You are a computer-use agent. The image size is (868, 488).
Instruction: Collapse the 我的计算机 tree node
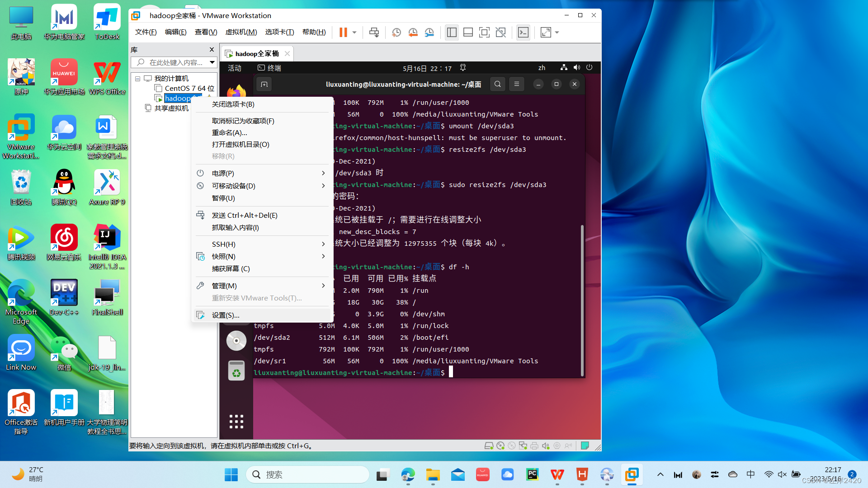point(137,79)
